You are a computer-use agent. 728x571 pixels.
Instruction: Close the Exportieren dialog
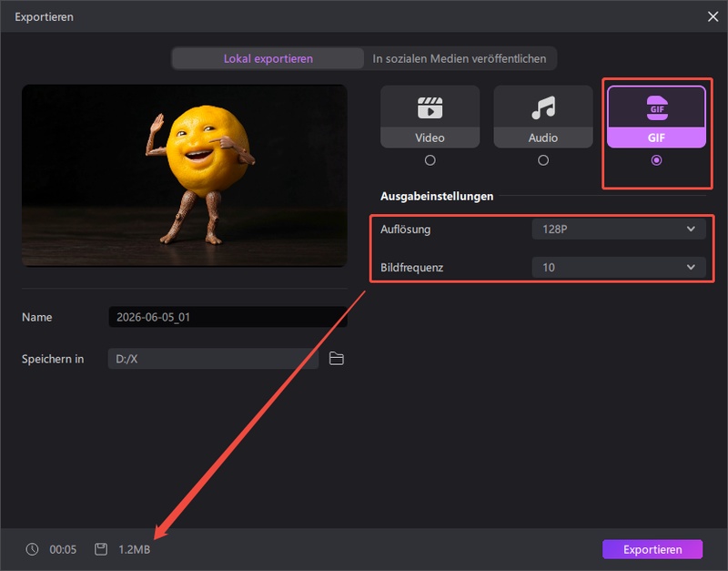713,16
